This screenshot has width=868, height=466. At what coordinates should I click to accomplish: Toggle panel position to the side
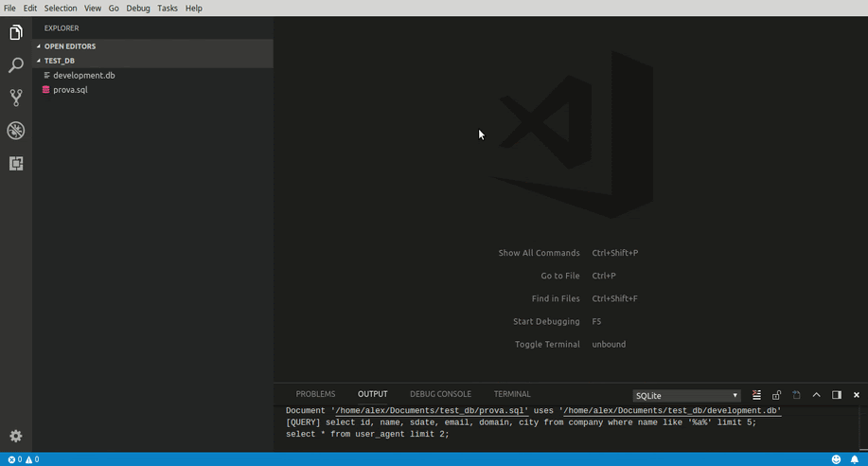coord(837,395)
